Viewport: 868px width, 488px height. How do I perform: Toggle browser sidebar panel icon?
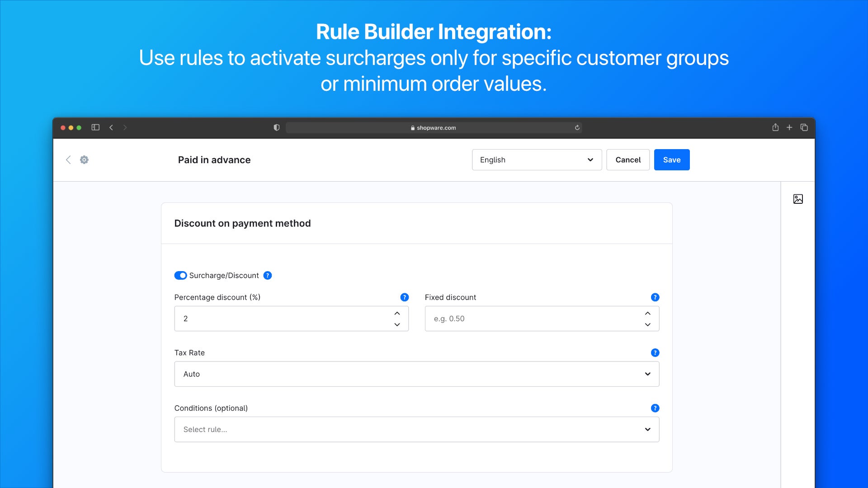coord(95,127)
